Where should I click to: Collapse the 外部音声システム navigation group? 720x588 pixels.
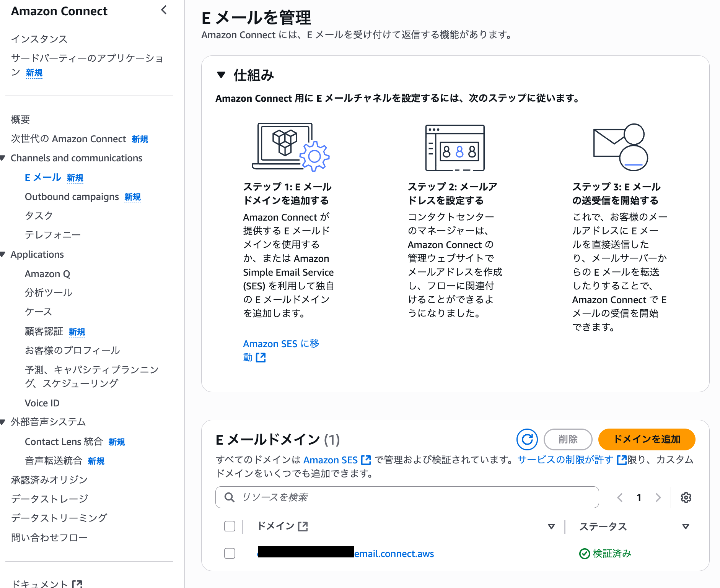[3, 422]
